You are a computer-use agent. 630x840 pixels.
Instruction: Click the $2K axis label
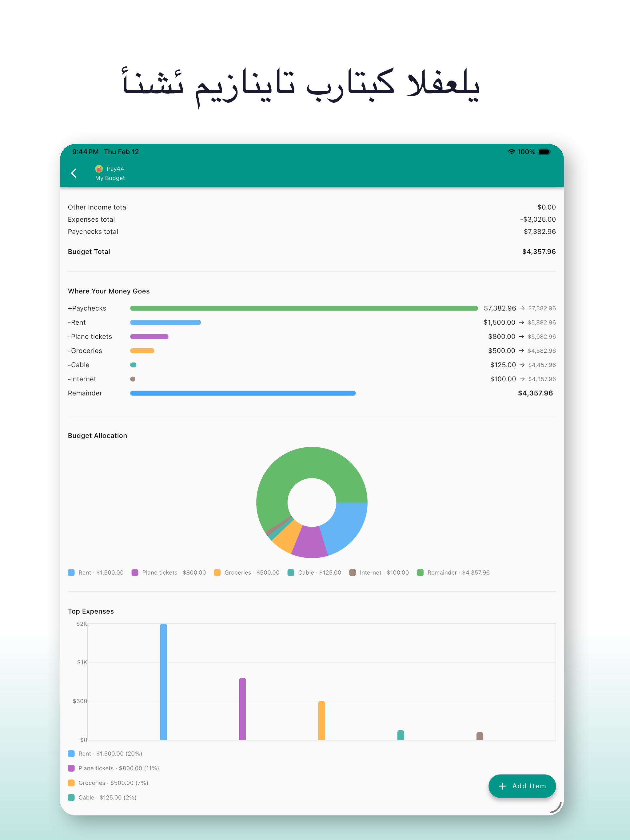coord(82,624)
